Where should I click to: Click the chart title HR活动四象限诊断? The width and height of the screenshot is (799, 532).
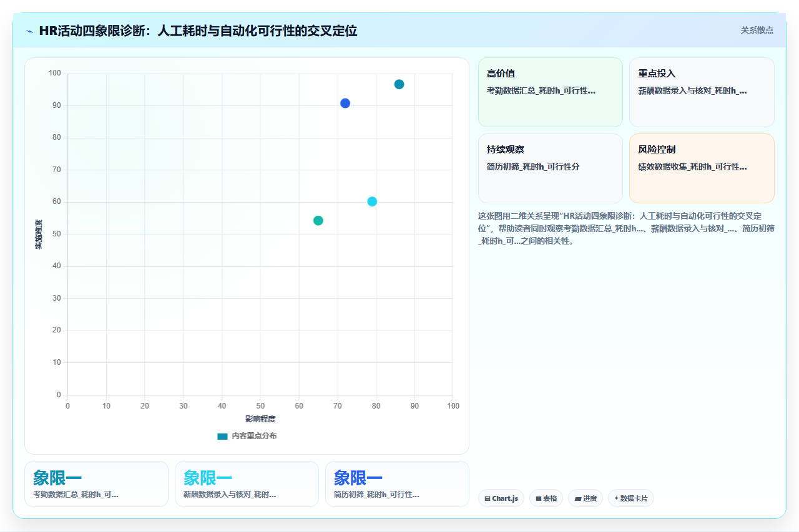[x=198, y=31]
